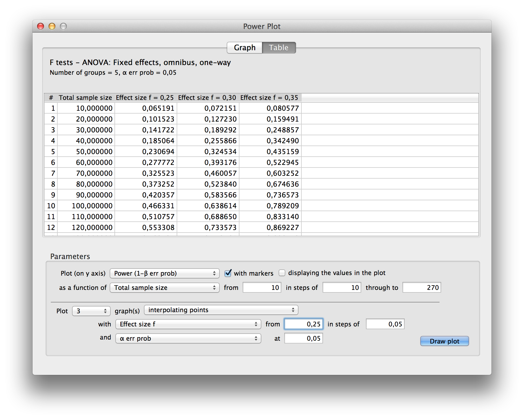Open the 'Total sample size' dropdown

[165, 288]
